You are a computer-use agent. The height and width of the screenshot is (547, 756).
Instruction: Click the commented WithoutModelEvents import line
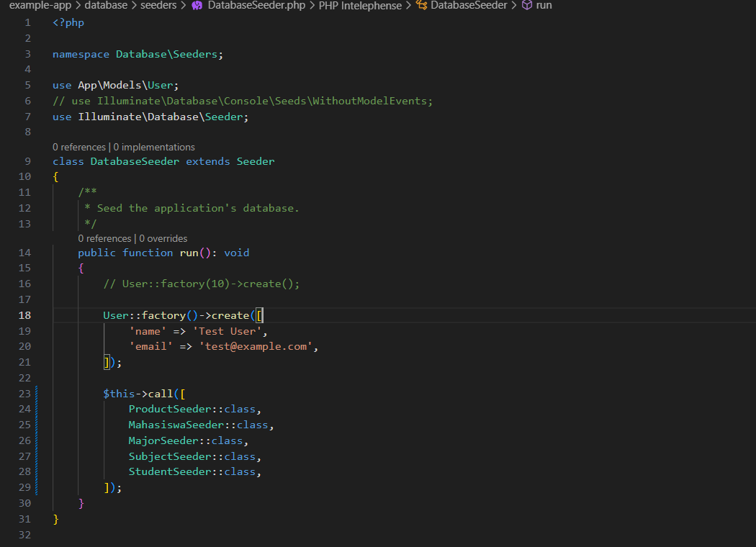coord(243,101)
